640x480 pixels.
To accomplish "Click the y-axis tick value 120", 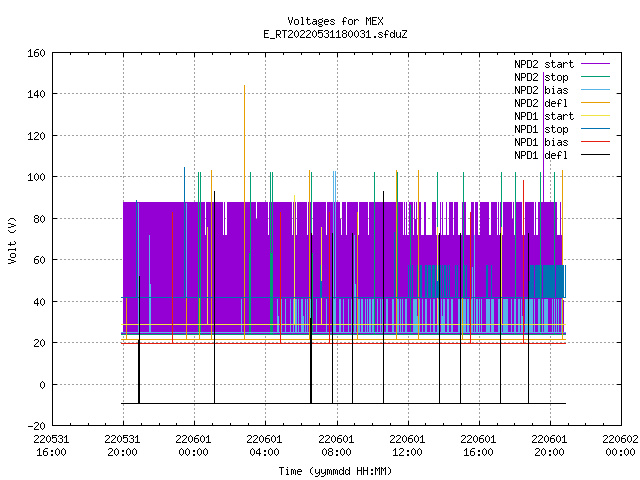I will point(36,136).
